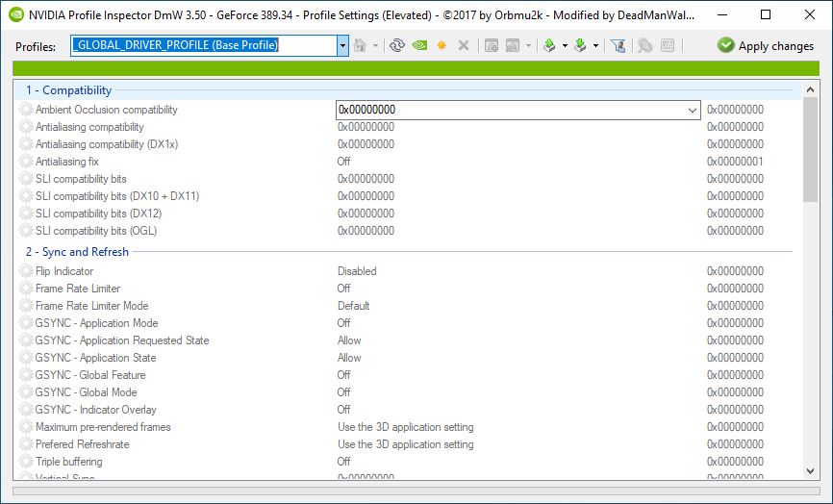Click the up arrow of the settings scrollbar
This screenshot has width=833, height=504.
[810, 89]
